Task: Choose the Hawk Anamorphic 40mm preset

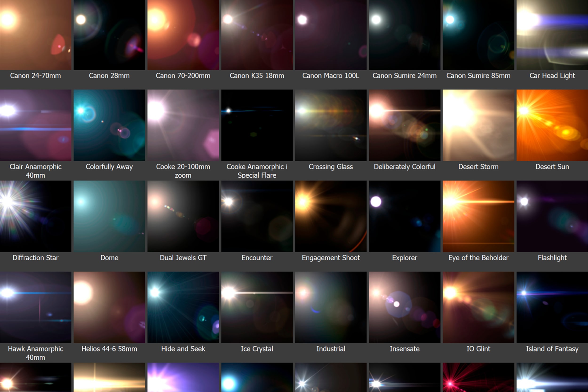Action: pos(35,307)
